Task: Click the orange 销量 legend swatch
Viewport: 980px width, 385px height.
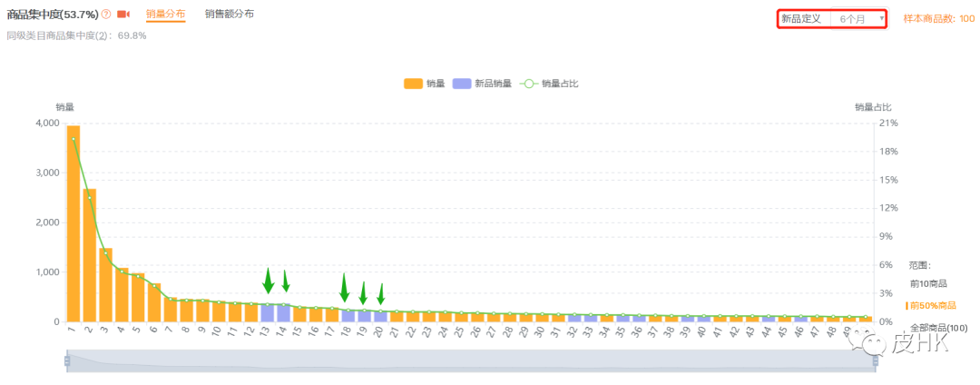Action: 413,84
